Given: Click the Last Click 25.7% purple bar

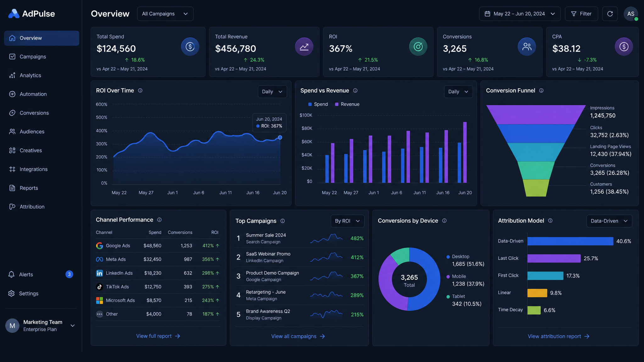Looking at the screenshot, I should (x=554, y=258).
